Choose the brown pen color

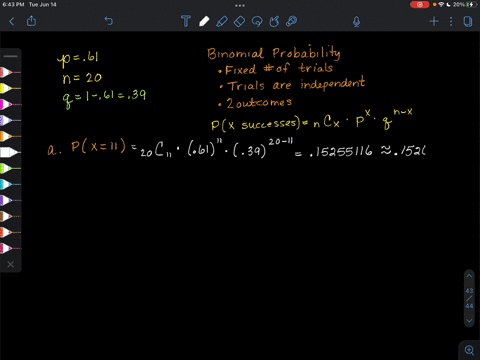[10, 216]
